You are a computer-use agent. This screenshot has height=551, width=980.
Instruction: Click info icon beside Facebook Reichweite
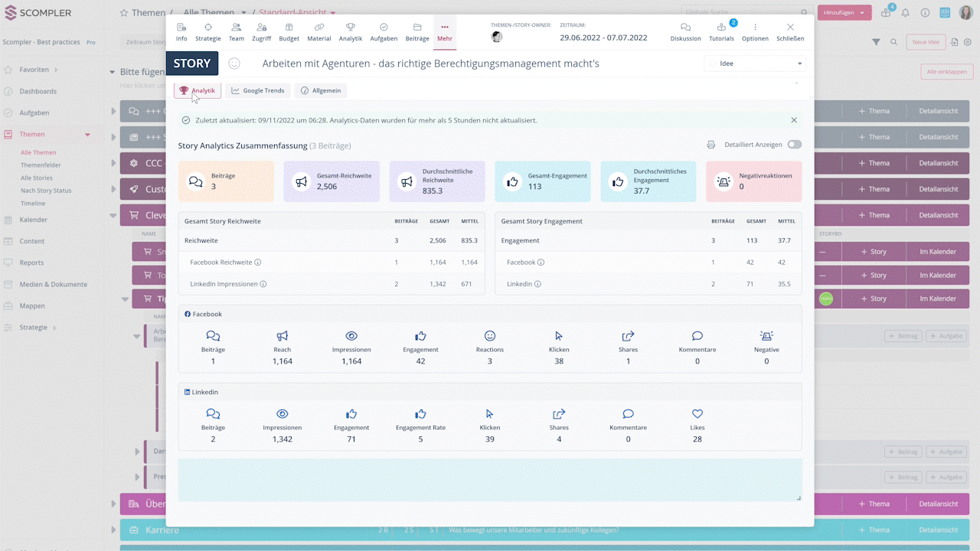pos(258,262)
